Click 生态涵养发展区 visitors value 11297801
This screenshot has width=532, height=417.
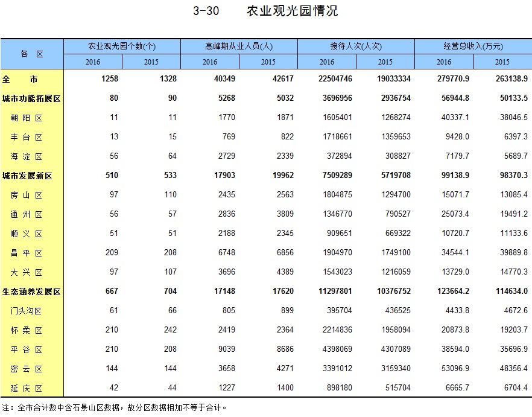point(335,291)
